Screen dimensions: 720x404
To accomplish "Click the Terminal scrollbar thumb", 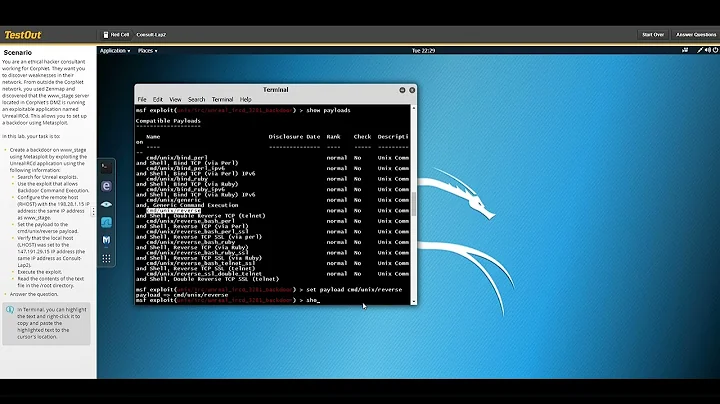I will tap(414, 204).
